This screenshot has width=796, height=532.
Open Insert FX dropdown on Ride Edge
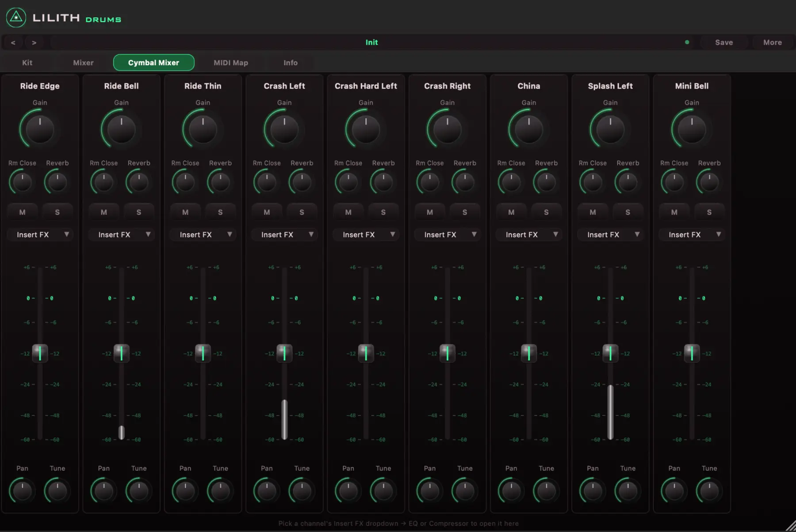40,235
